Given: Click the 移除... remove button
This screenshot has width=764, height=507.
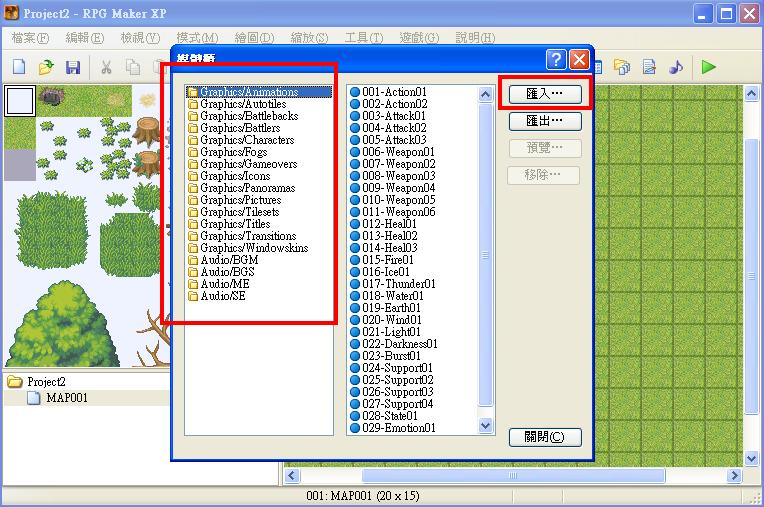Looking at the screenshot, I should 544,175.
